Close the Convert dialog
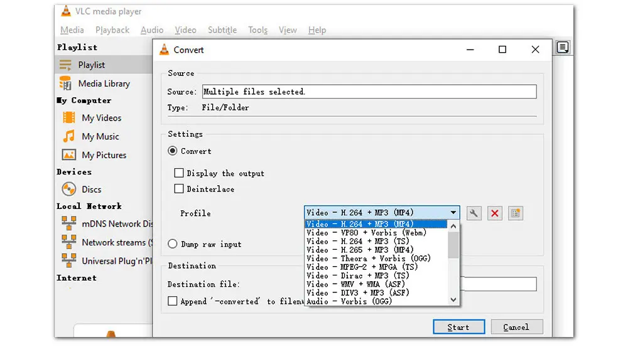The image size is (628, 364). 535,49
